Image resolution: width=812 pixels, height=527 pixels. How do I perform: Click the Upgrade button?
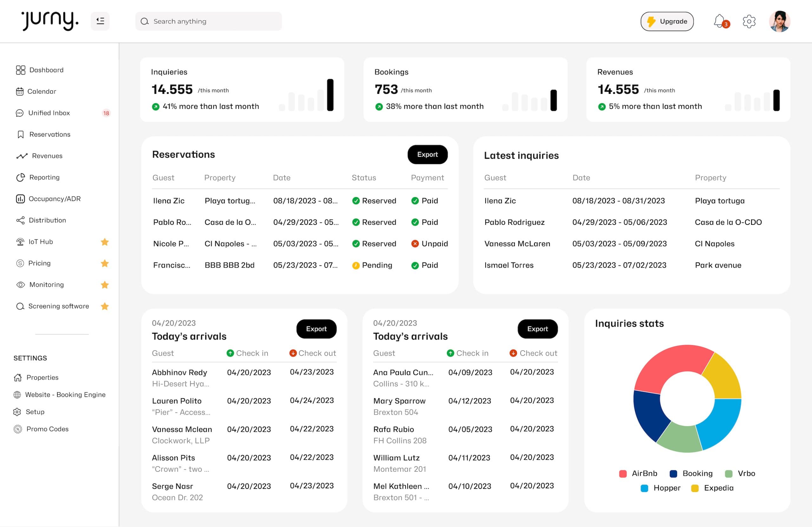pyautogui.click(x=667, y=22)
